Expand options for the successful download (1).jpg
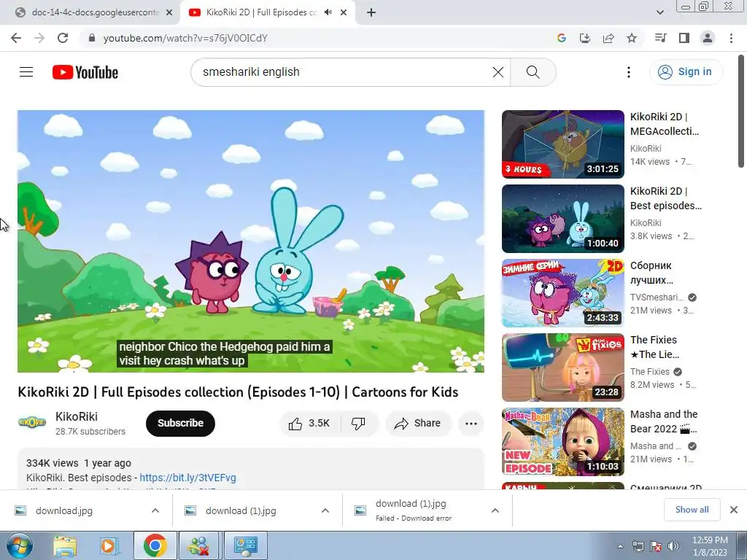Viewport: 747px width, 560px height. click(325, 511)
